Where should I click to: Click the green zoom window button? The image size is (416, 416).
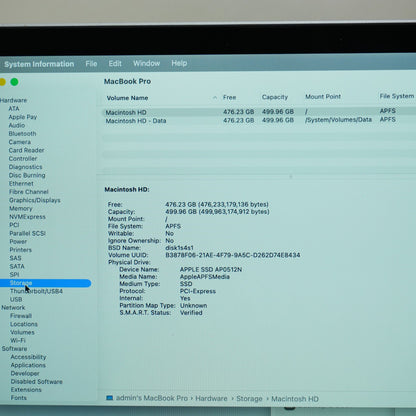[x=14, y=82]
